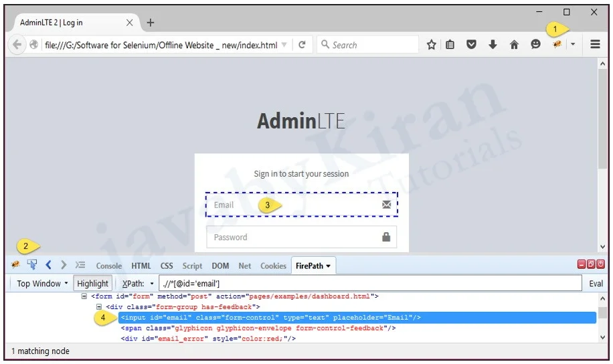Show the command line popup icon
Viewport: 613px width, 364px height.
coord(80,265)
